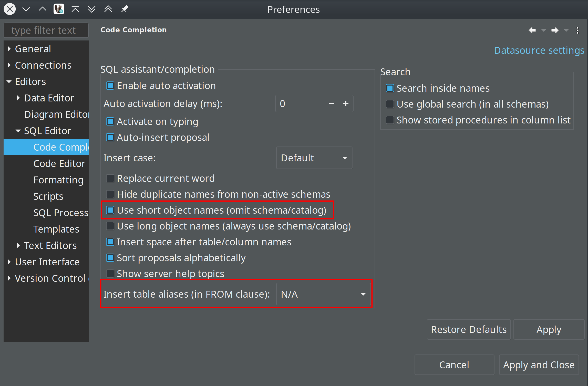Increase auto activation delay with plus stepper
This screenshot has height=386, width=588.
(346, 103)
